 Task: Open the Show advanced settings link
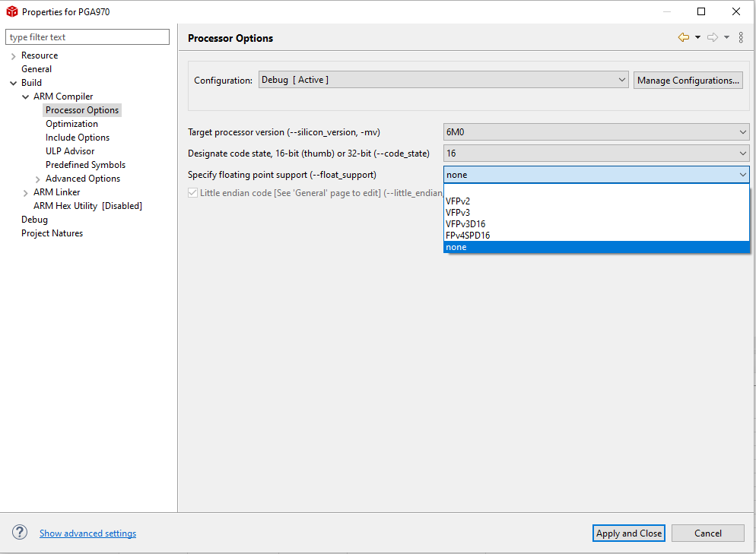click(87, 533)
